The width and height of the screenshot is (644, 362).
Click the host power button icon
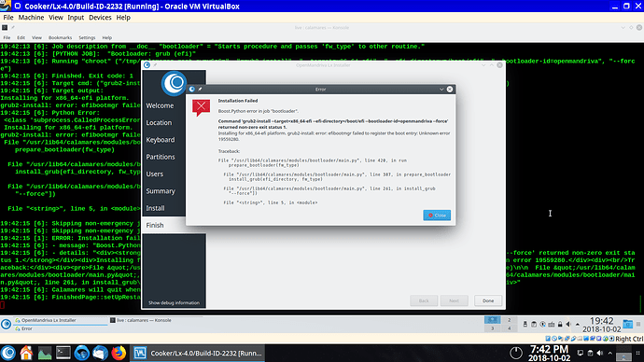tap(516, 353)
